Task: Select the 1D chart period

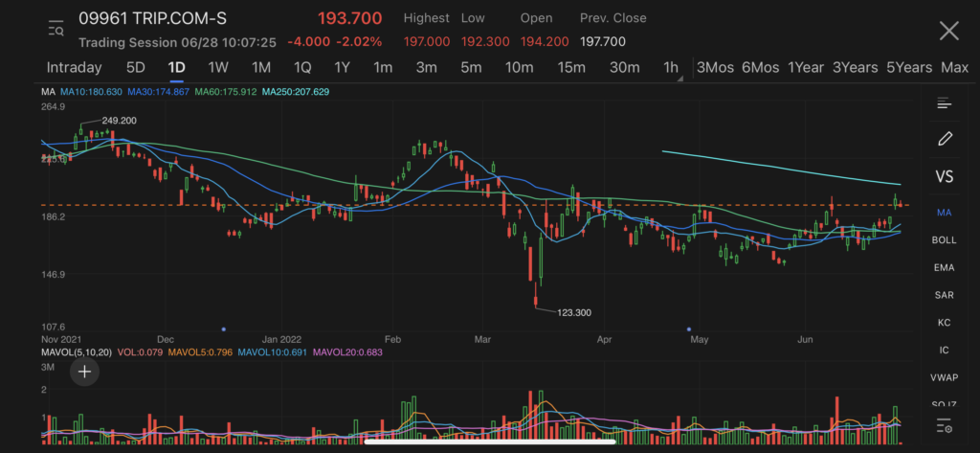Action: click(x=177, y=68)
